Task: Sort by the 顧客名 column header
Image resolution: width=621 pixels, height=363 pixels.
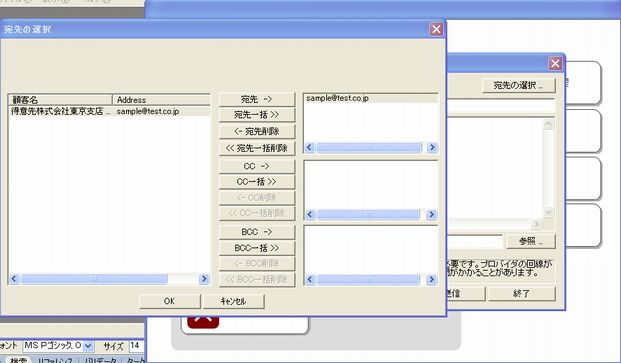Action: click(x=60, y=100)
